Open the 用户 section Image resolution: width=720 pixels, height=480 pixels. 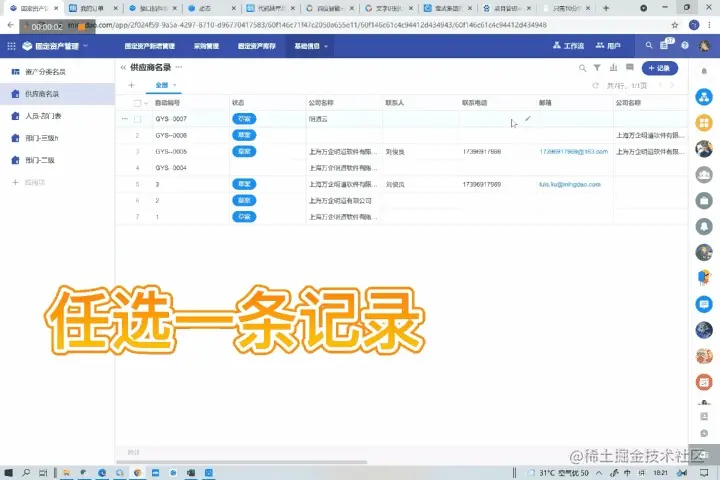click(608, 45)
